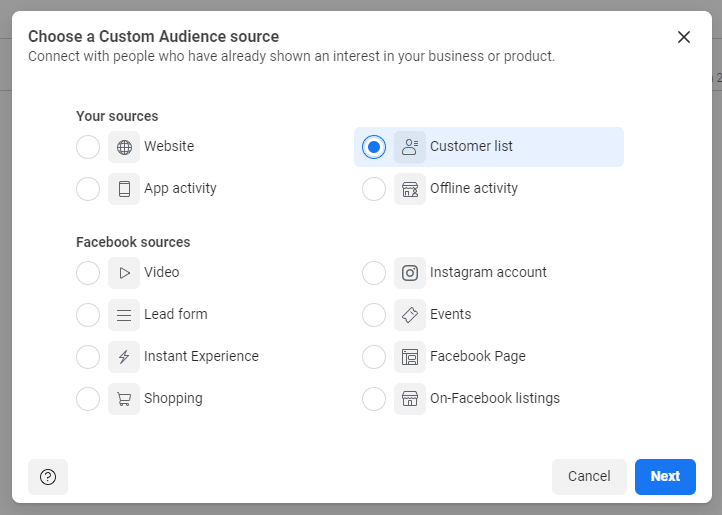The image size is (722, 515).
Task: Click the Facebook Page label text
Action: point(477,357)
